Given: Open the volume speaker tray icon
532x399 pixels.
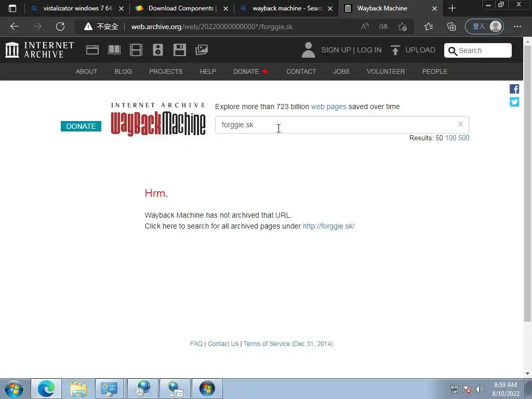Looking at the screenshot, I should coord(480,389).
